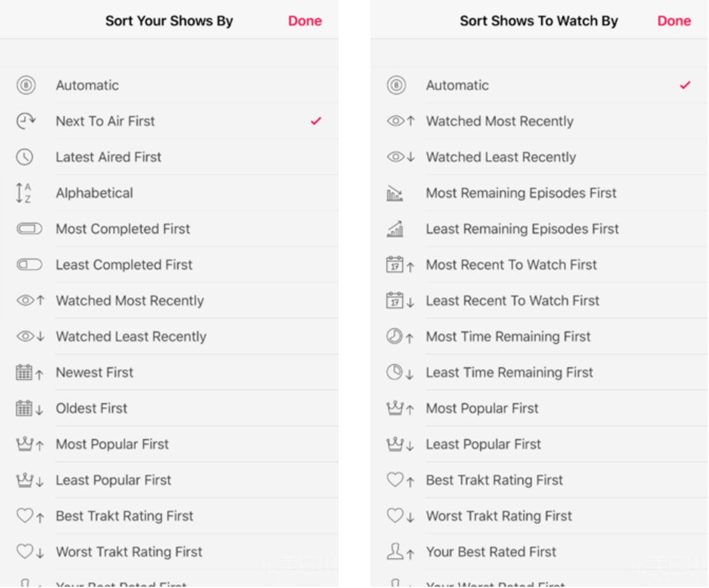The height and width of the screenshot is (588, 709).
Task: Choose Oldest First sort option
Action: (169, 408)
